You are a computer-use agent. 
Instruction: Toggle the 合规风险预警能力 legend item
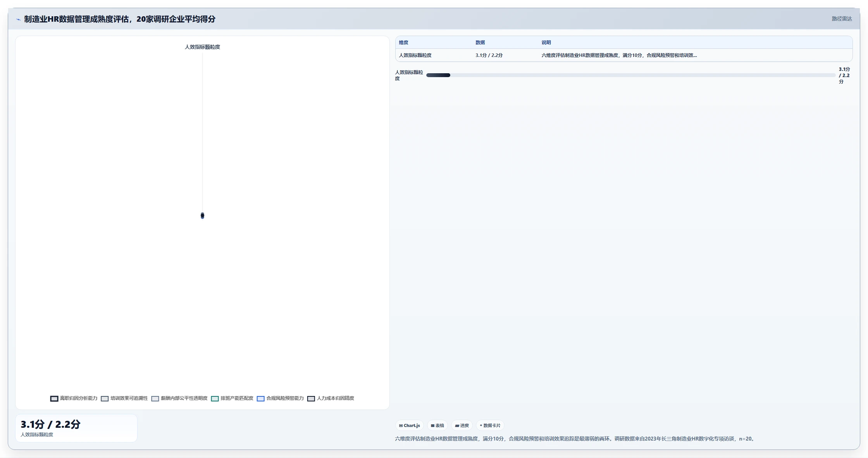click(280, 398)
